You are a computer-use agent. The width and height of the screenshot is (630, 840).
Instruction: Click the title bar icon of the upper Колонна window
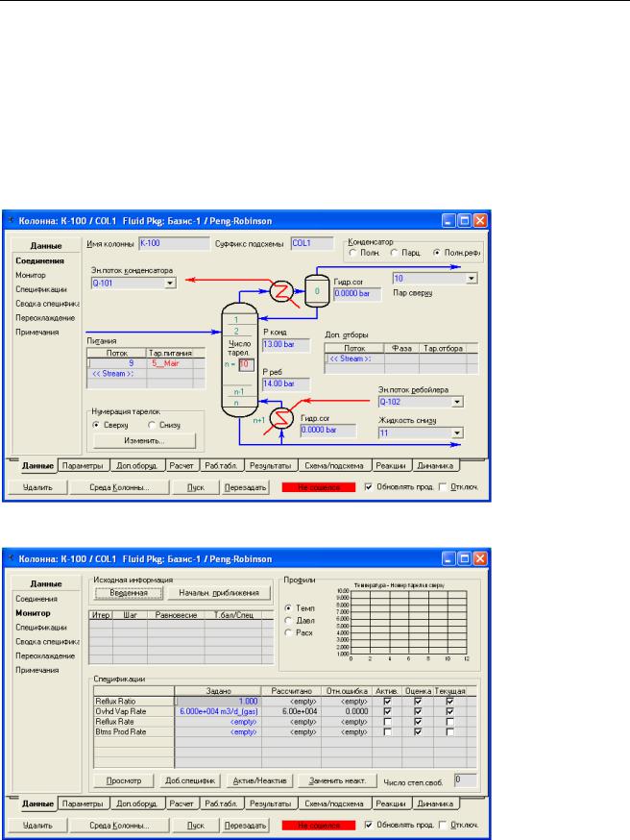pyautogui.click(x=12, y=220)
